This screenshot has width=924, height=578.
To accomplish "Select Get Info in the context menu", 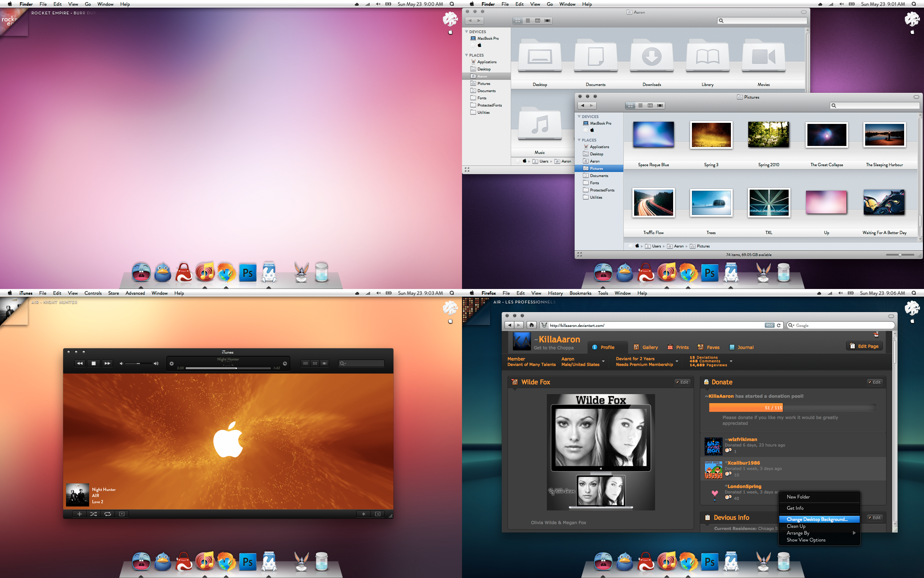I will coord(819,508).
